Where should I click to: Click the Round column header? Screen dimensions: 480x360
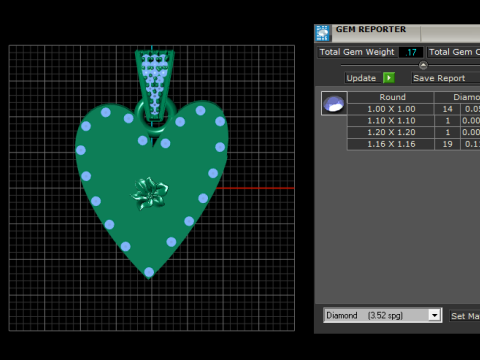click(x=391, y=97)
